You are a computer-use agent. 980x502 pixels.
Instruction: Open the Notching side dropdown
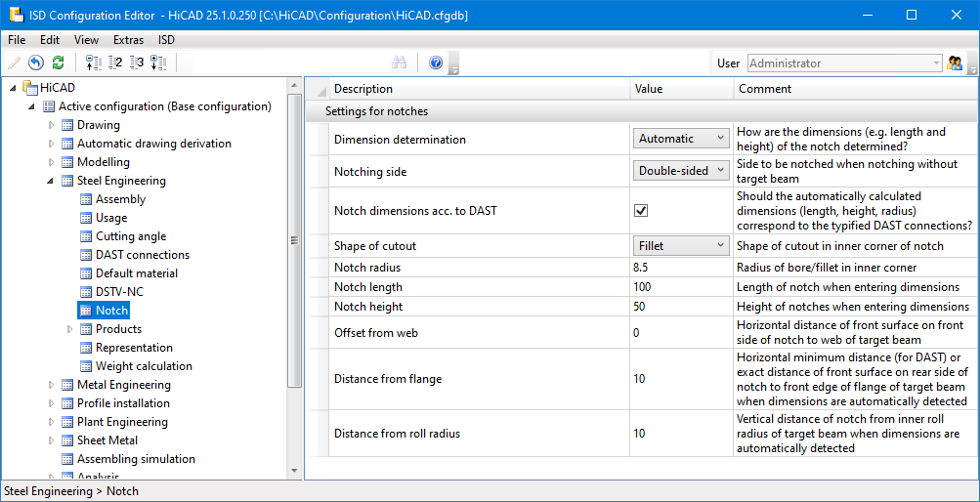tap(681, 171)
